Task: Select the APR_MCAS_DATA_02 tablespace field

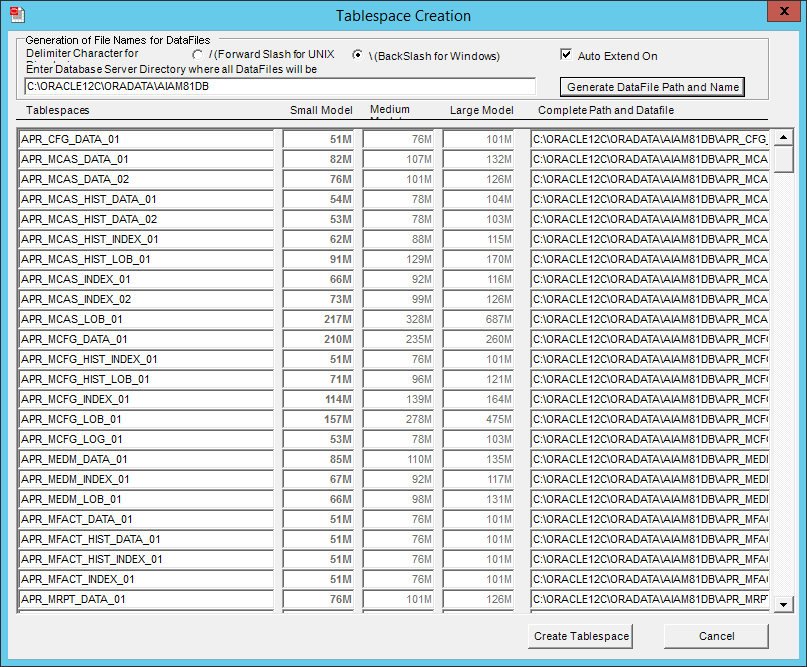Action: tap(146, 180)
